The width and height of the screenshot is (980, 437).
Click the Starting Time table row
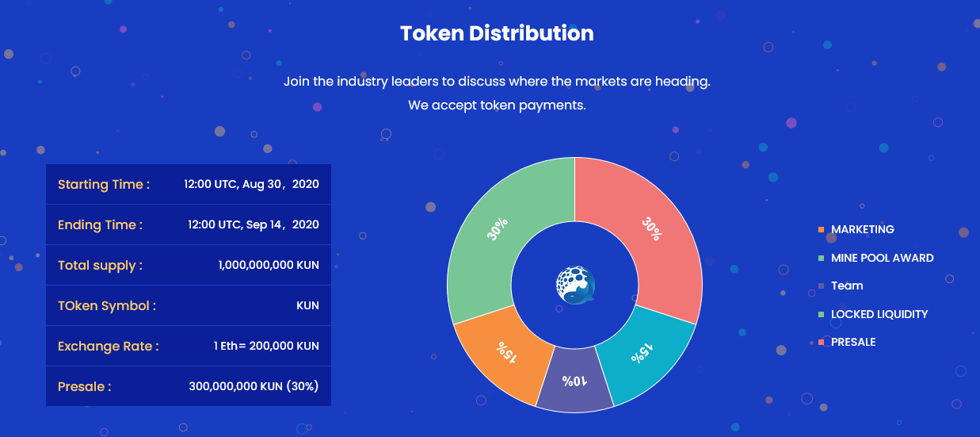click(x=189, y=184)
